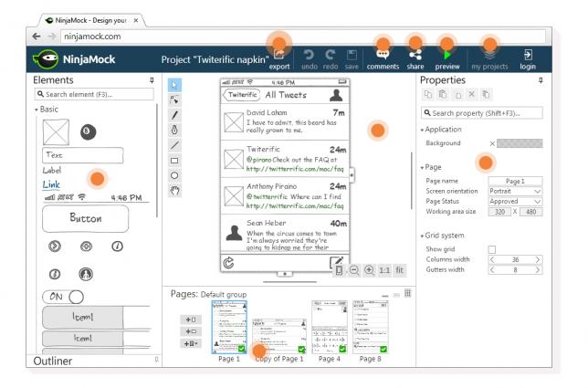Zoom in on the canvas
Screen dimensions: 588x388
click(x=369, y=270)
